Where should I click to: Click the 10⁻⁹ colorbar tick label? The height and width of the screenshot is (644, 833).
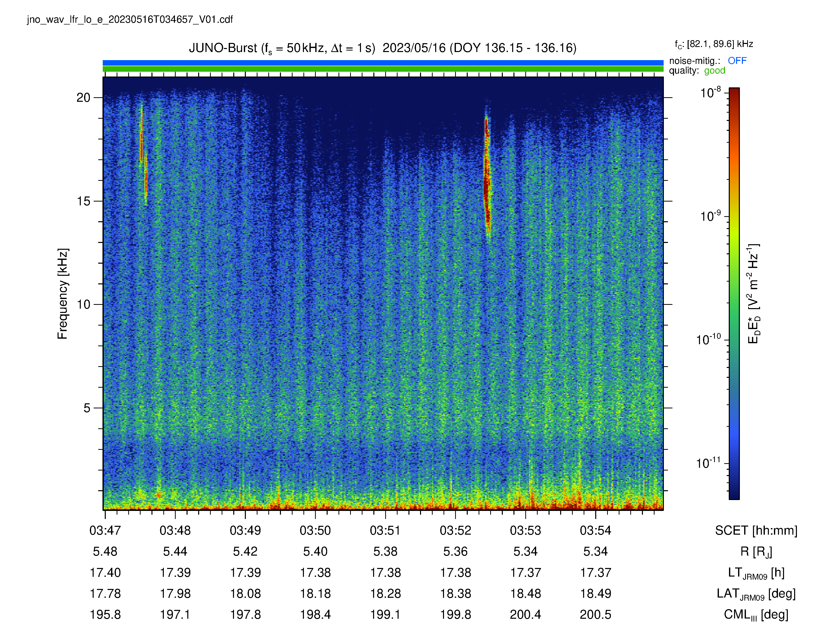pos(710,216)
